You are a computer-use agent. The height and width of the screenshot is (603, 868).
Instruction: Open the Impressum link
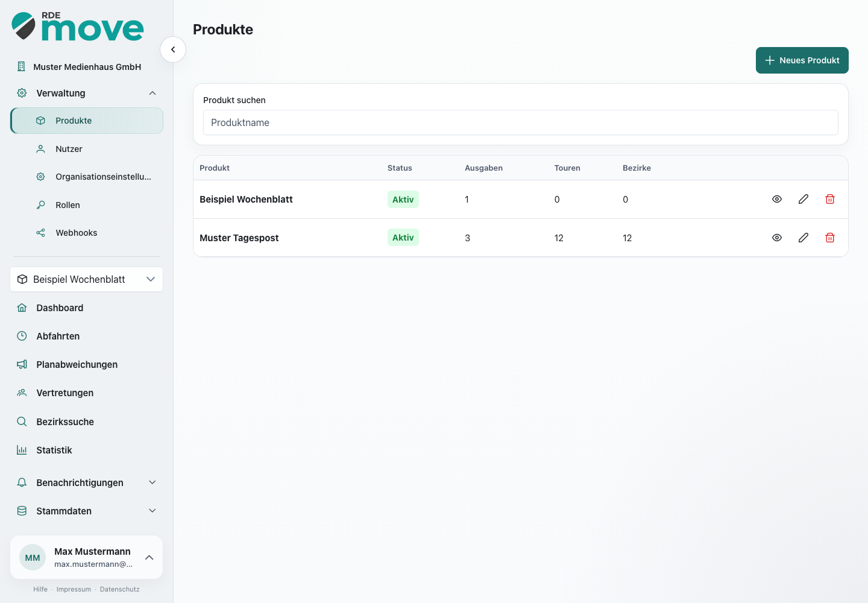point(74,589)
